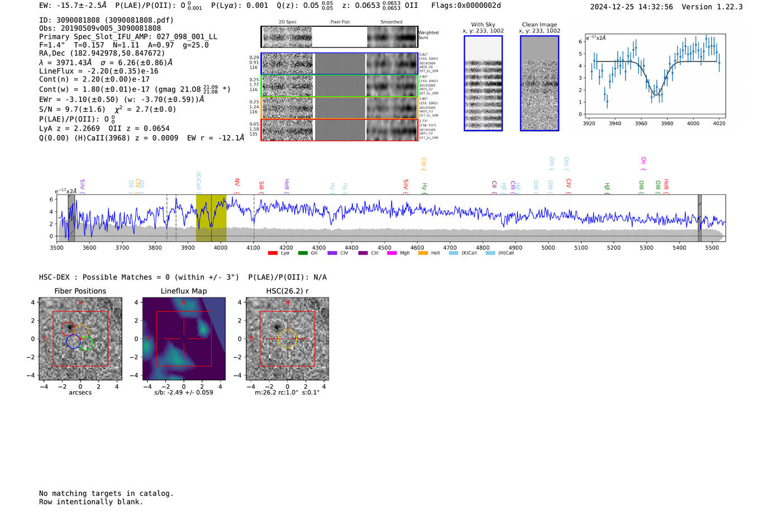Click the Lineflux Map panel

coord(184,339)
